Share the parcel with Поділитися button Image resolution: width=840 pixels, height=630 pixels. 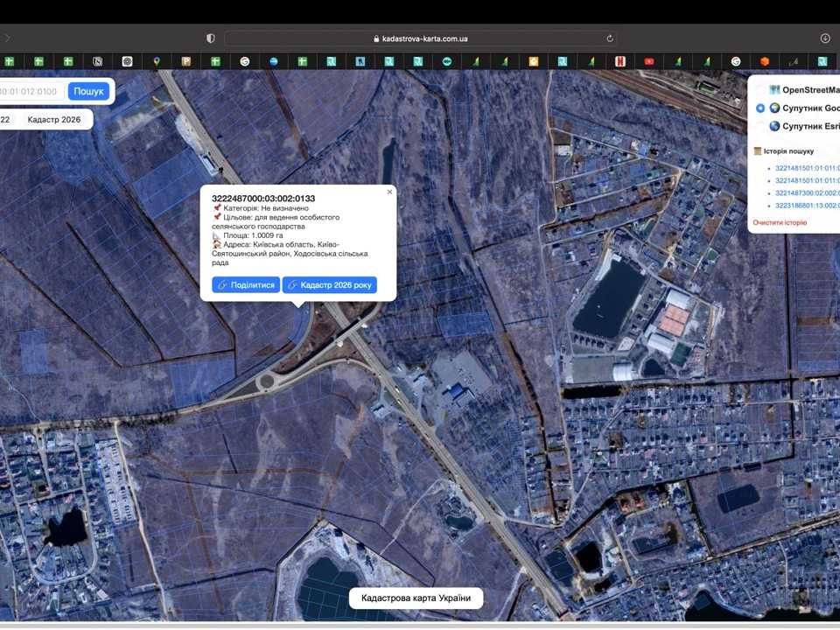click(x=246, y=285)
